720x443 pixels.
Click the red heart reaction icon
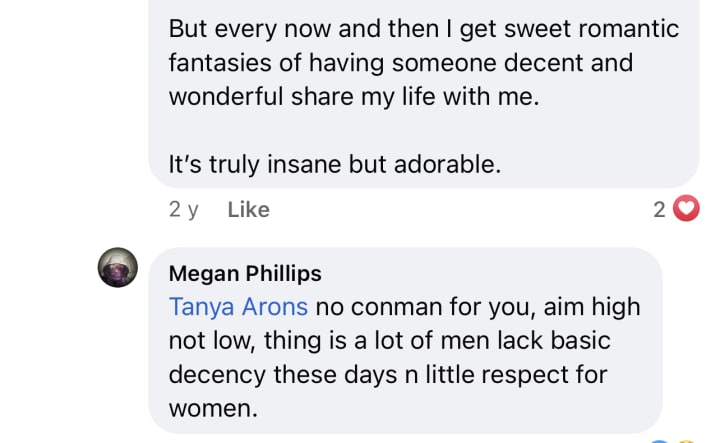coord(685,209)
